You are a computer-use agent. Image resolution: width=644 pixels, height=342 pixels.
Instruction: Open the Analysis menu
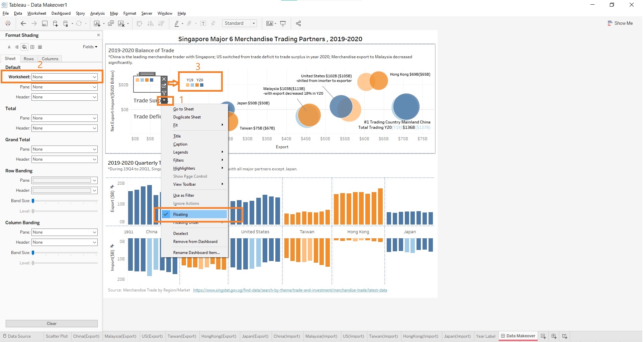pos(97,13)
